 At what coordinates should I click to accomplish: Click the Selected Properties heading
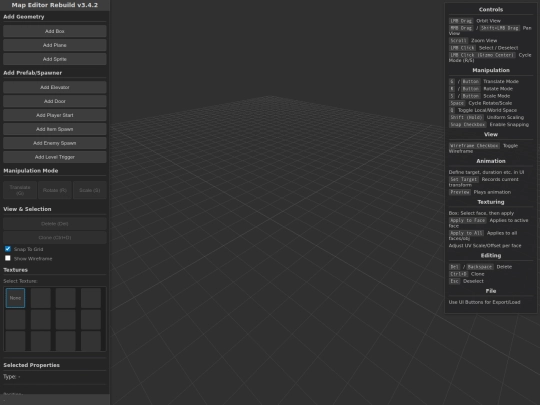click(x=31, y=365)
